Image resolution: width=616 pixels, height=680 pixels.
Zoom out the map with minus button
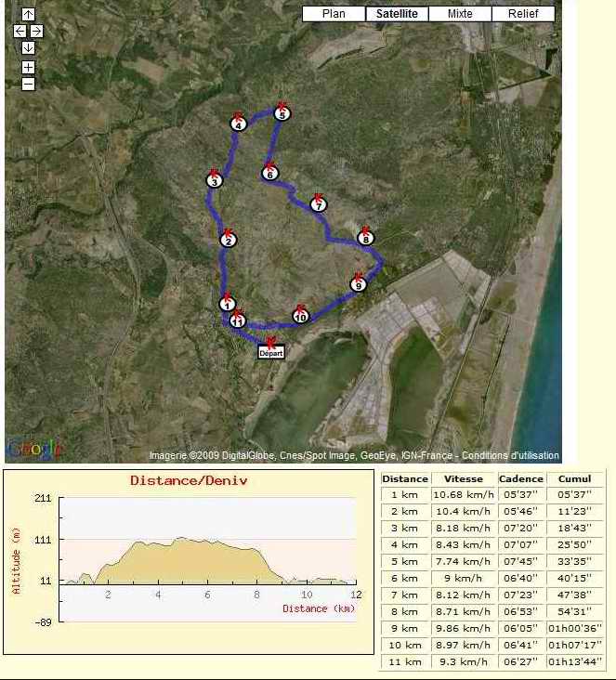tap(28, 84)
